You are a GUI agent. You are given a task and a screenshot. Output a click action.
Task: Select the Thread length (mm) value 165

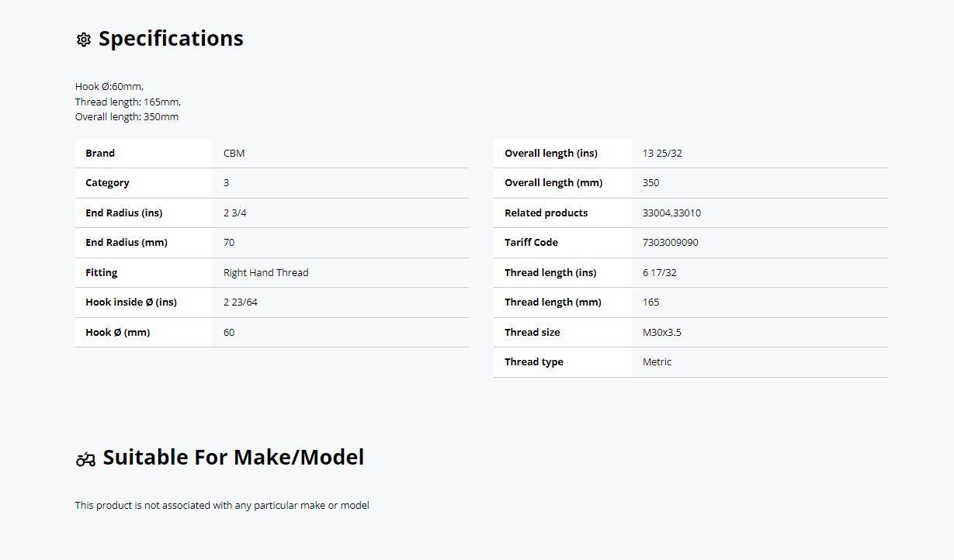650,302
